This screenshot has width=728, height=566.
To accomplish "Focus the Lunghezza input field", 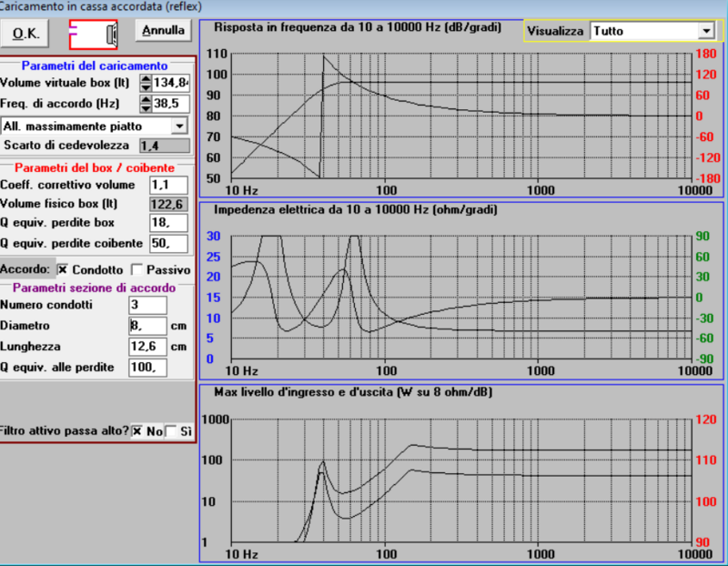I will pyautogui.click(x=147, y=347).
